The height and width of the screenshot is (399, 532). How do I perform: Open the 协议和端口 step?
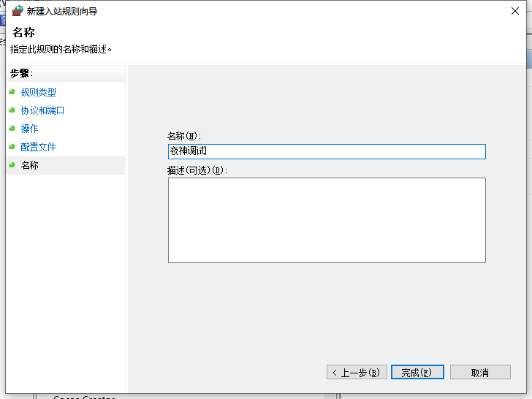click(42, 110)
